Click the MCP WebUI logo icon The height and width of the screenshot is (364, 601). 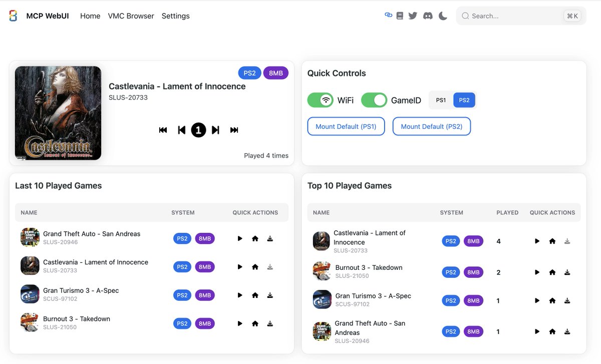pos(13,16)
